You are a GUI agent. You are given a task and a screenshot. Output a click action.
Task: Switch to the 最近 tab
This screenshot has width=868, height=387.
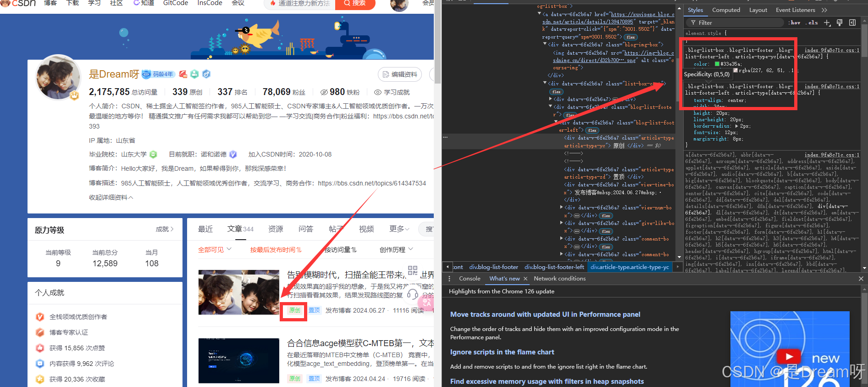click(205, 229)
